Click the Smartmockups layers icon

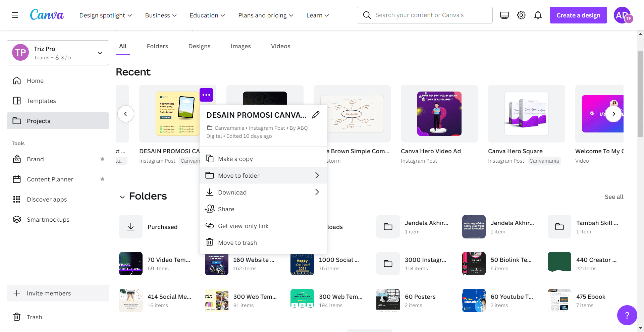click(x=17, y=219)
